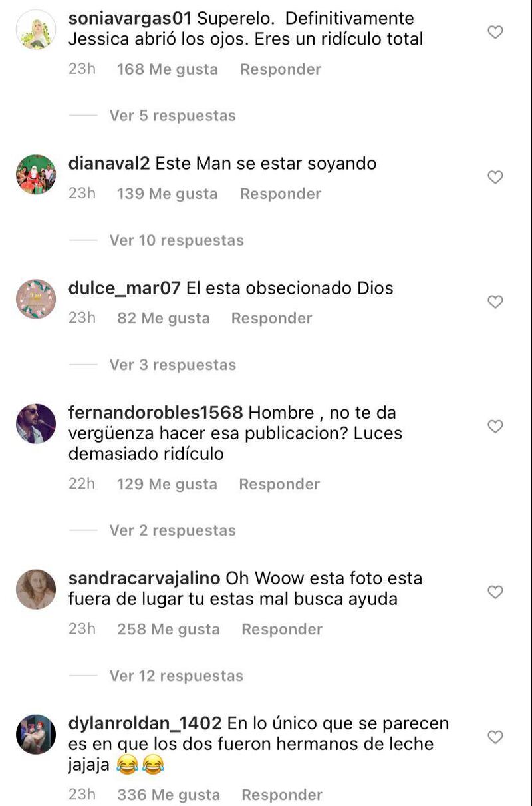Tap the heart next to dianaval2's comment
This screenshot has height=806, width=532.
pos(495,177)
